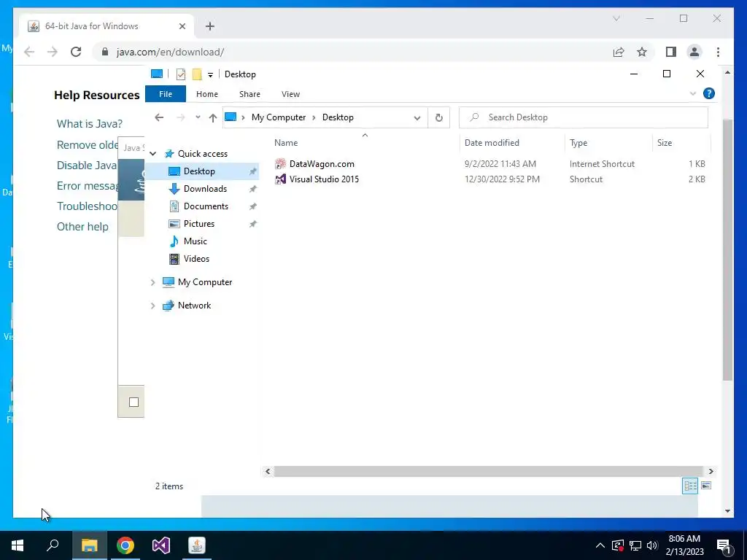
Task: Click the Internet Shortcut type cell
Action: click(x=602, y=164)
